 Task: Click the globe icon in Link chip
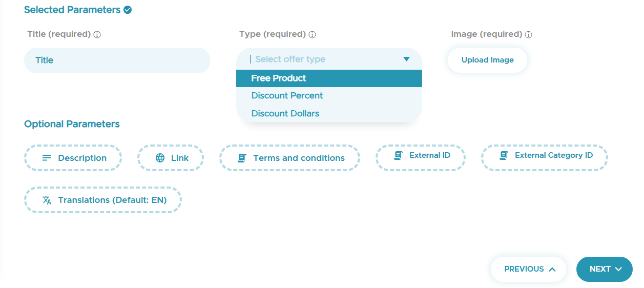pyautogui.click(x=160, y=158)
